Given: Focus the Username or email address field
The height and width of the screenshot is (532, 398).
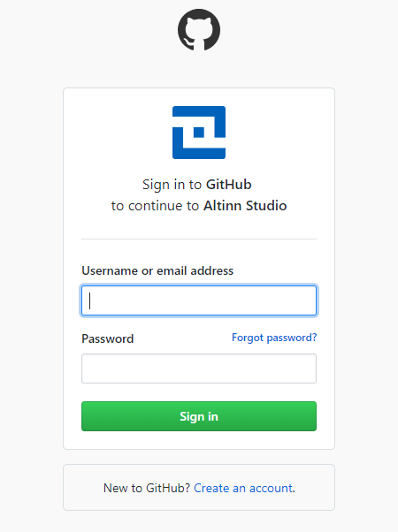Looking at the screenshot, I should [199, 300].
